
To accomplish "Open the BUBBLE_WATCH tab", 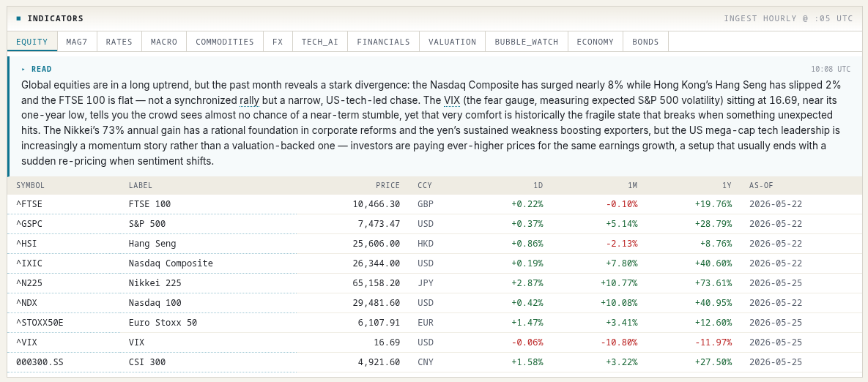I will (527, 42).
